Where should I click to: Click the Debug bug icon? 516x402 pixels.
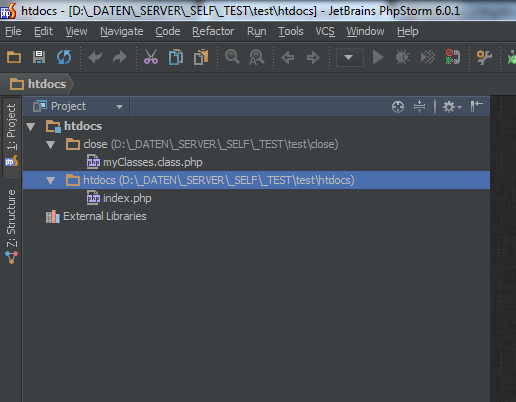[x=403, y=57]
